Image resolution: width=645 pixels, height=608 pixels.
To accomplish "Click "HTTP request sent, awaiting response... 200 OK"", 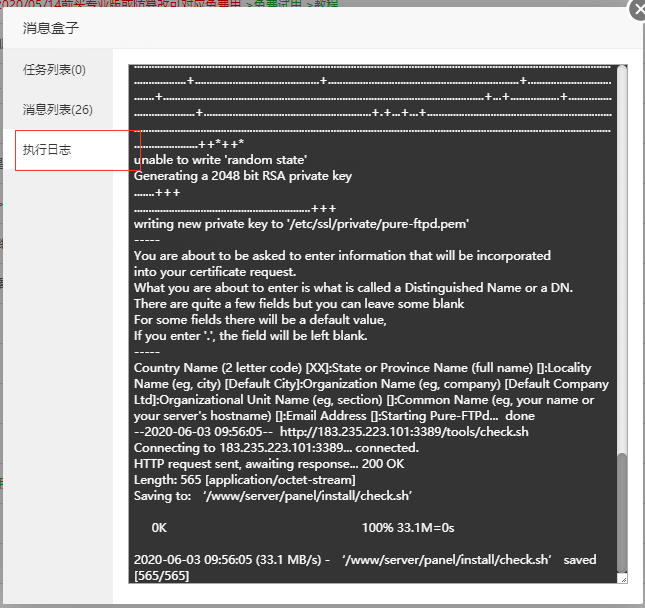I will [x=269, y=464].
